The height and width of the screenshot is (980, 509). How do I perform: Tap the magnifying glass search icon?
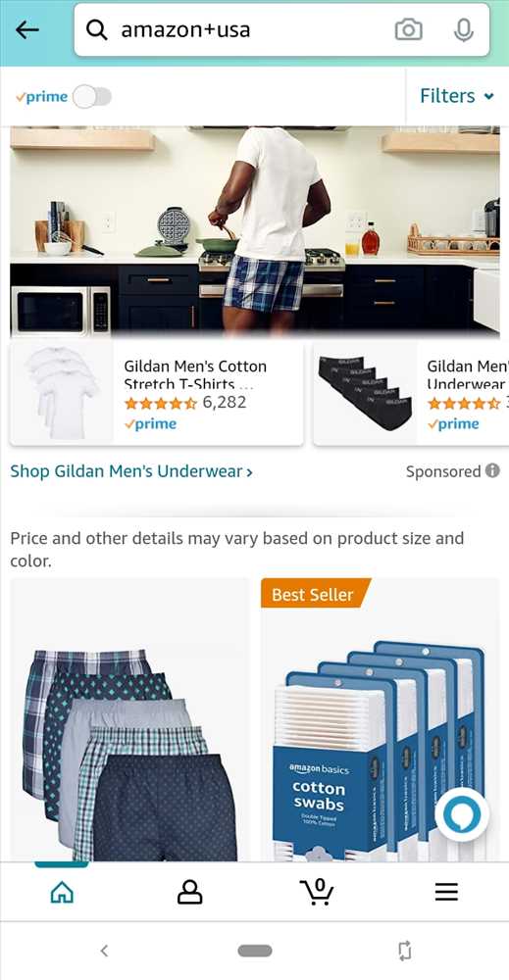tap(96, 29)
